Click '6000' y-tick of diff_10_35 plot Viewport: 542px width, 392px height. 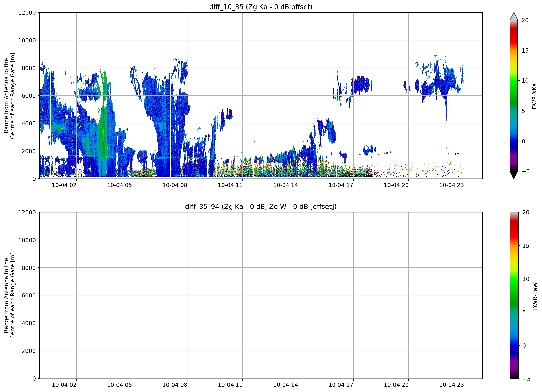(29, 96)
